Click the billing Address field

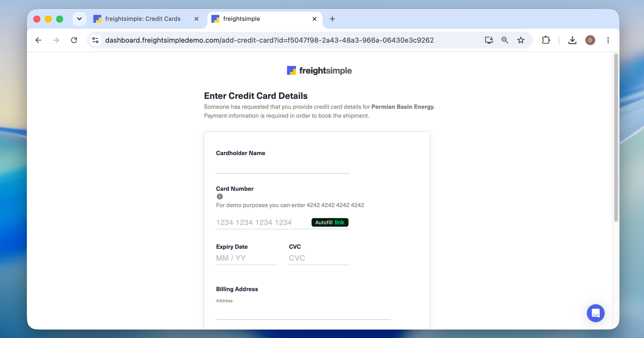[x=303, y=313]
